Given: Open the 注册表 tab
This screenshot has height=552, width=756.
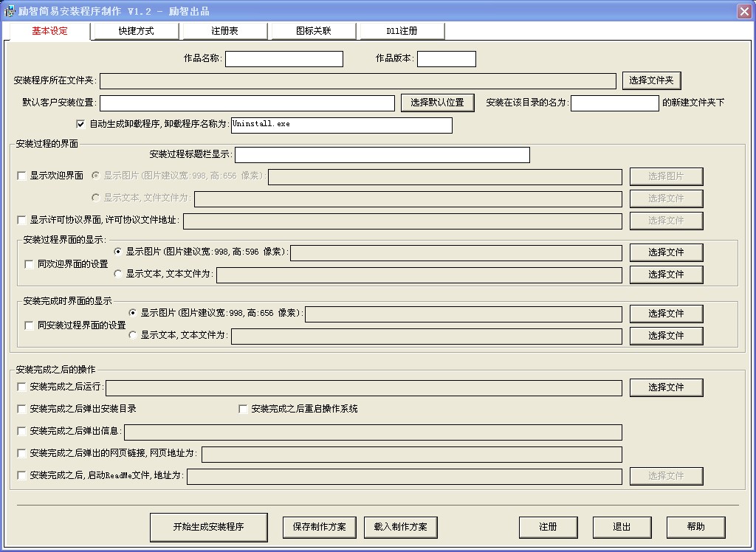Looking at the screenshot, I should [x=223, y=31].
